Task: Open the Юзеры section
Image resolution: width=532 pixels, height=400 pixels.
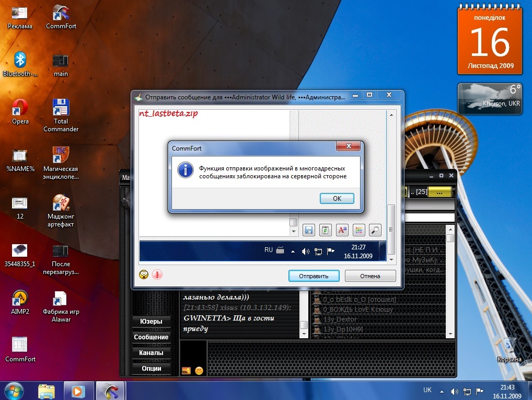Action: click(x=151, y=321)
